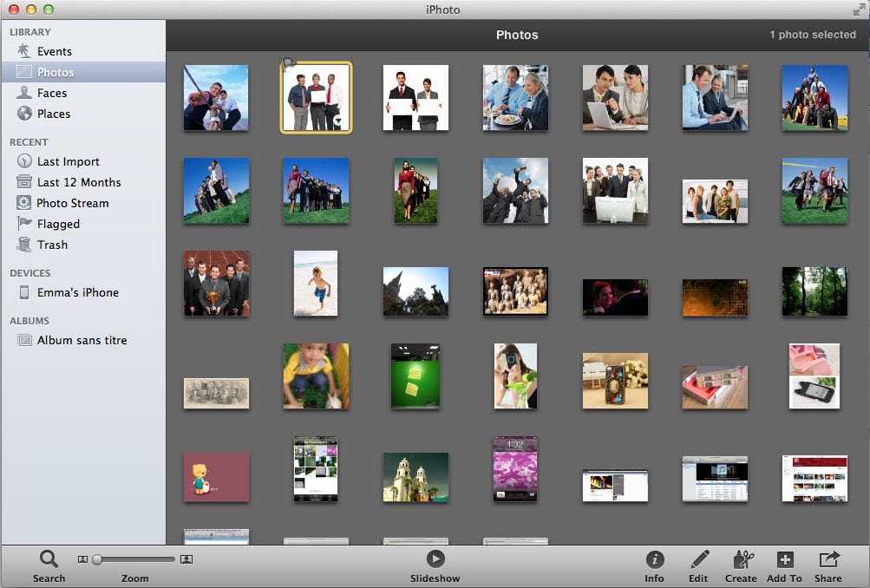Image resolution: width=870 pixels, height=588 pixels.
Task: Open the selected photo's dropdown arrow menu
Action: [338, 121]
